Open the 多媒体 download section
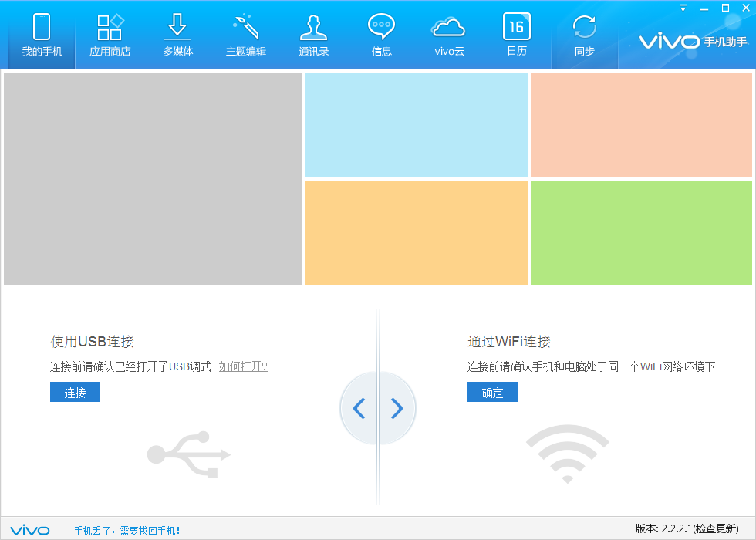This screenshot has width=756, height=540. (177, 35)
